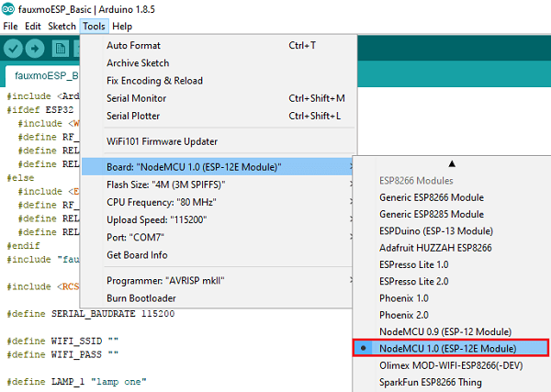Viewport: 551px width, 392px height.
Task: Click the Arduino logo in title bar
Action: point(8,8)
